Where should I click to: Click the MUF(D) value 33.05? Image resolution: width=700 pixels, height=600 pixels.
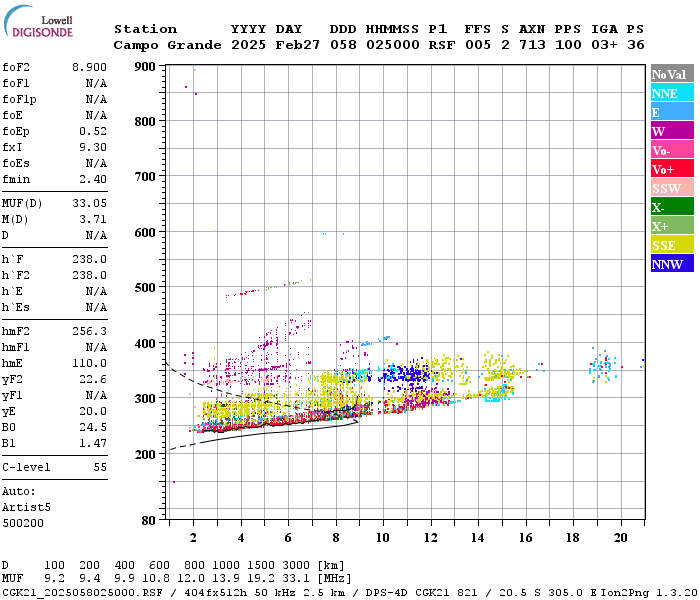(x=89, y=204)
